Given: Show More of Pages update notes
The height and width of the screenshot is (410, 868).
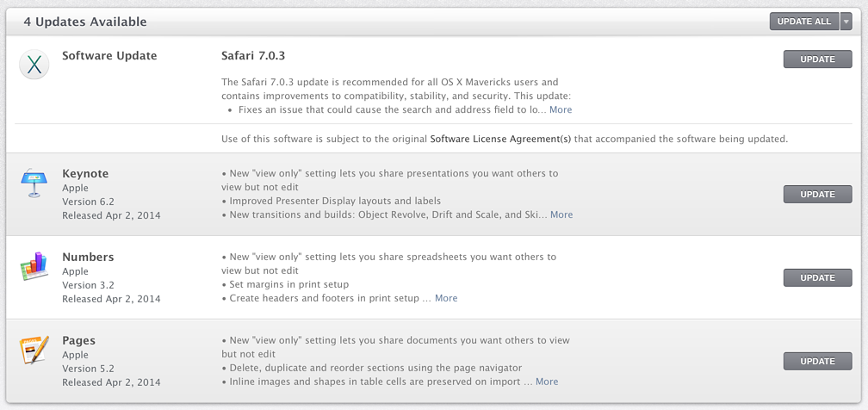Looking at the screenshot, I should 547,382.
